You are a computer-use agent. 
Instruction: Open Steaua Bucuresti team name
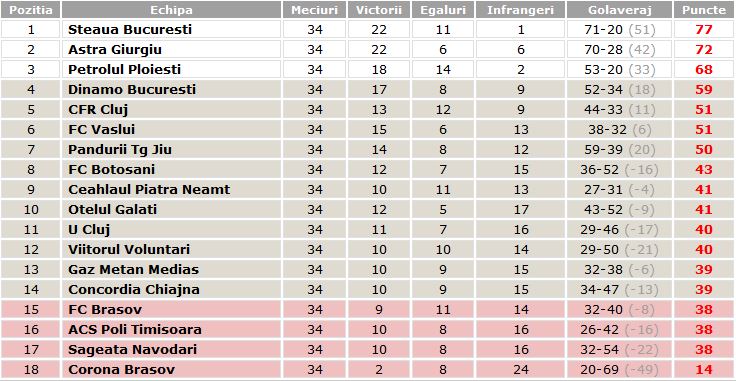(x=130, y=30)
